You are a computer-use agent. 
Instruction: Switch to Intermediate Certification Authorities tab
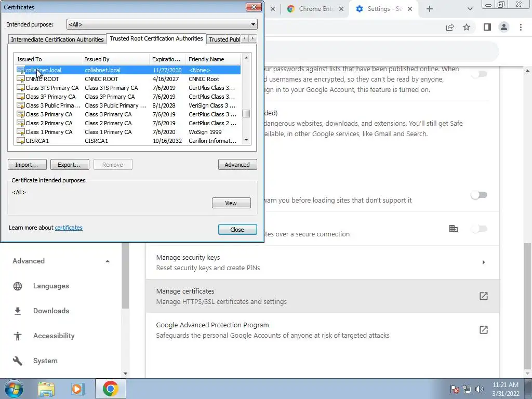click(57, 39)
